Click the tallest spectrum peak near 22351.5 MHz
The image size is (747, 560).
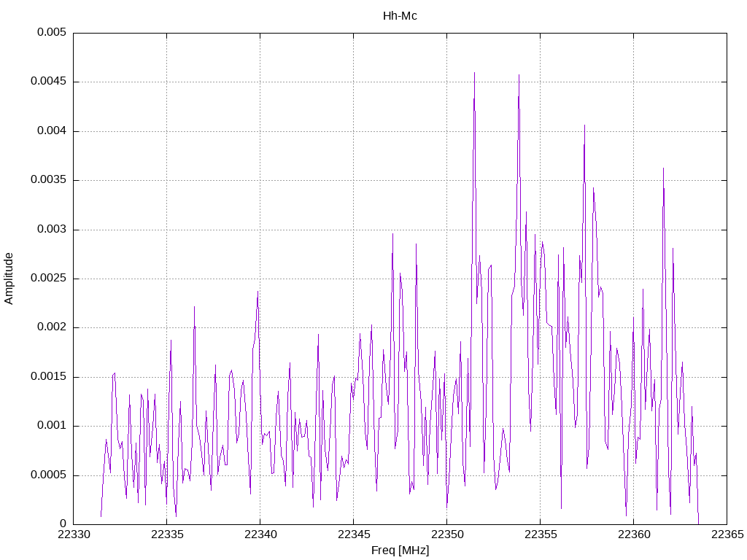coord(474,73)
